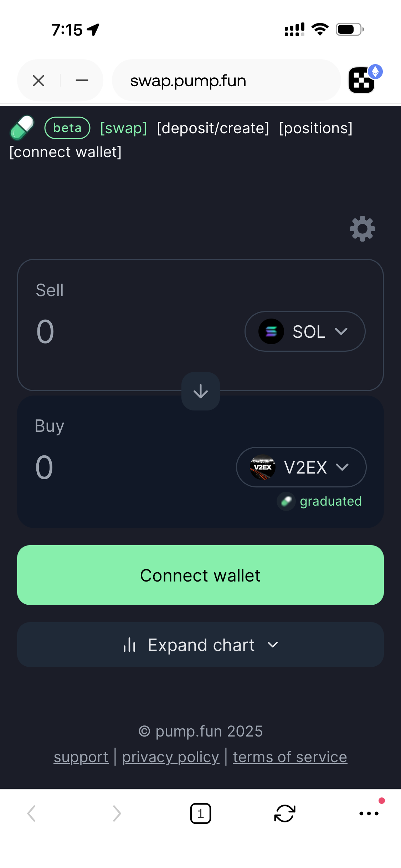Tap the swap.pump.fun address bar

[x=226, y=81]
